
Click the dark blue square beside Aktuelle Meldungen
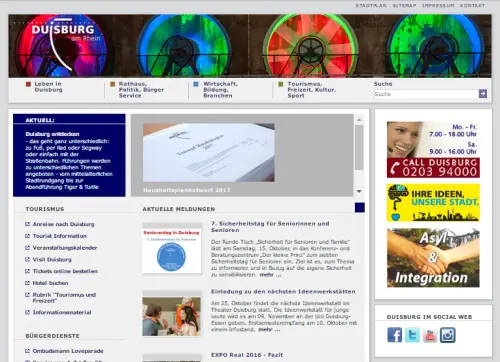(x=360, y=207)
